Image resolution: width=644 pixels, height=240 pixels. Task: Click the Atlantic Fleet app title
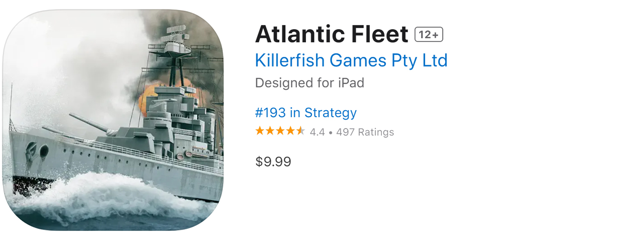332,34
